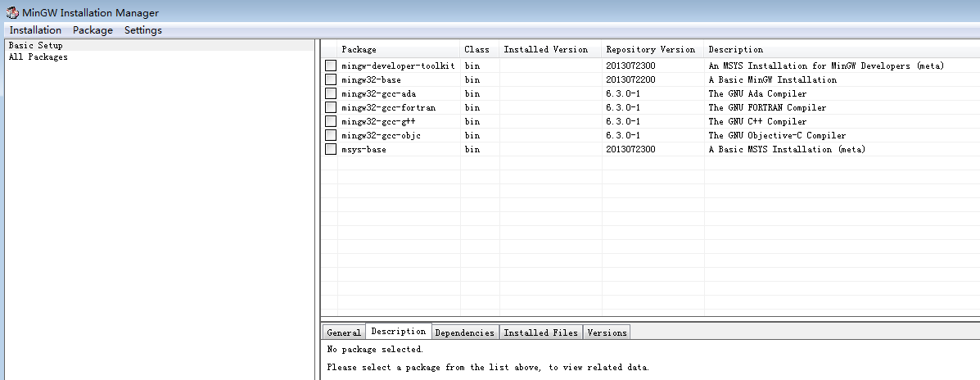The width and height of the screenshot is (980, 380).
Task: Select All Packages in left pane
Action: pos(38,57)
